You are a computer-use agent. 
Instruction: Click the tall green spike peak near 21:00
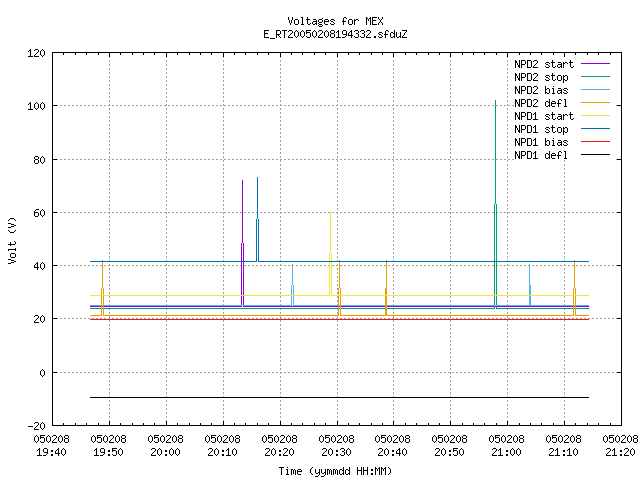[x=496, y=101]
